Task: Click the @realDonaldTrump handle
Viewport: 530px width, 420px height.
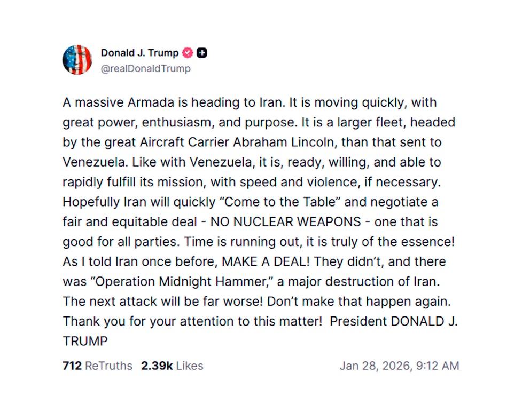Action: [145, 68]
